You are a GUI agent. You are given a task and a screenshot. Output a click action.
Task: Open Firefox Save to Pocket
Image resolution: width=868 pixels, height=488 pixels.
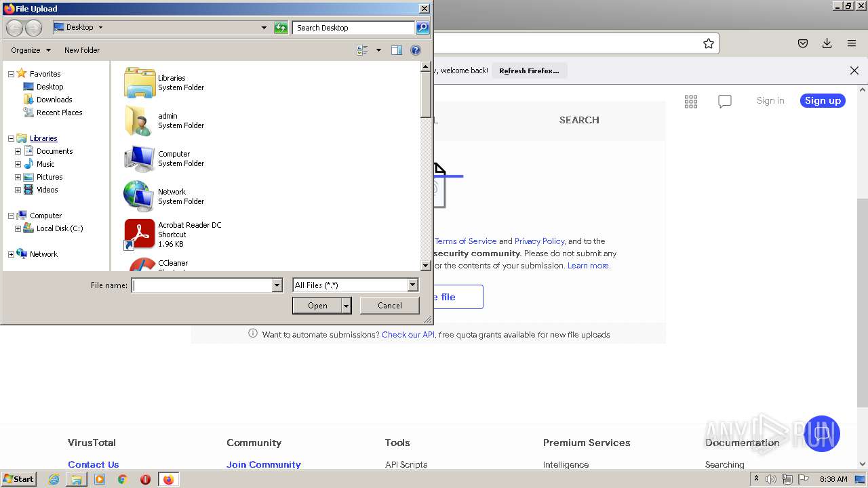coord(803,43)
